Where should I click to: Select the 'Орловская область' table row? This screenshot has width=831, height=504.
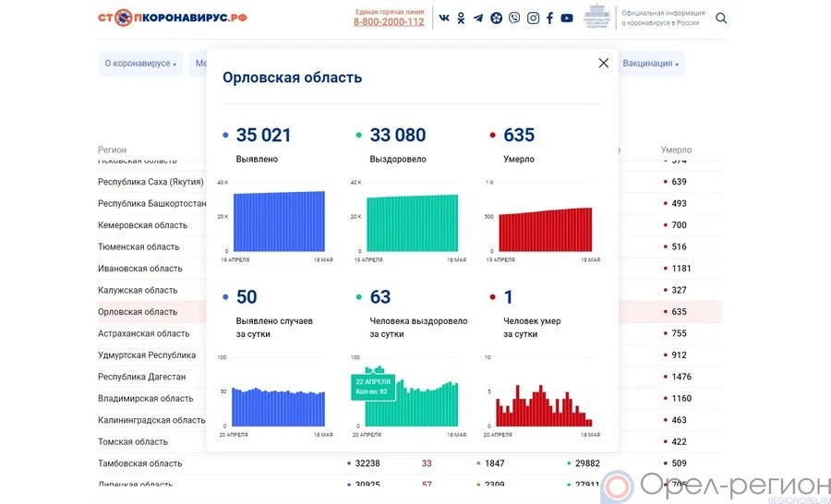pyautogui.click(x=138, y=312)
